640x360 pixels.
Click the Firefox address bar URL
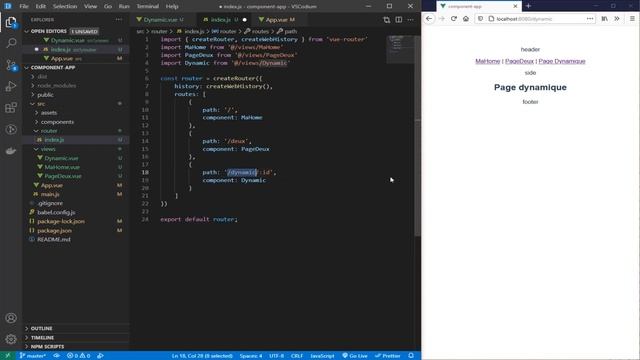click(x=524, y=19)
